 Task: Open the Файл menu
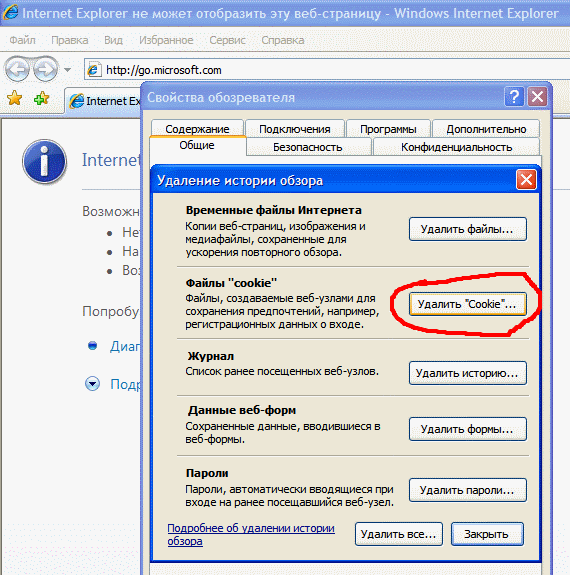pos(22,40)
